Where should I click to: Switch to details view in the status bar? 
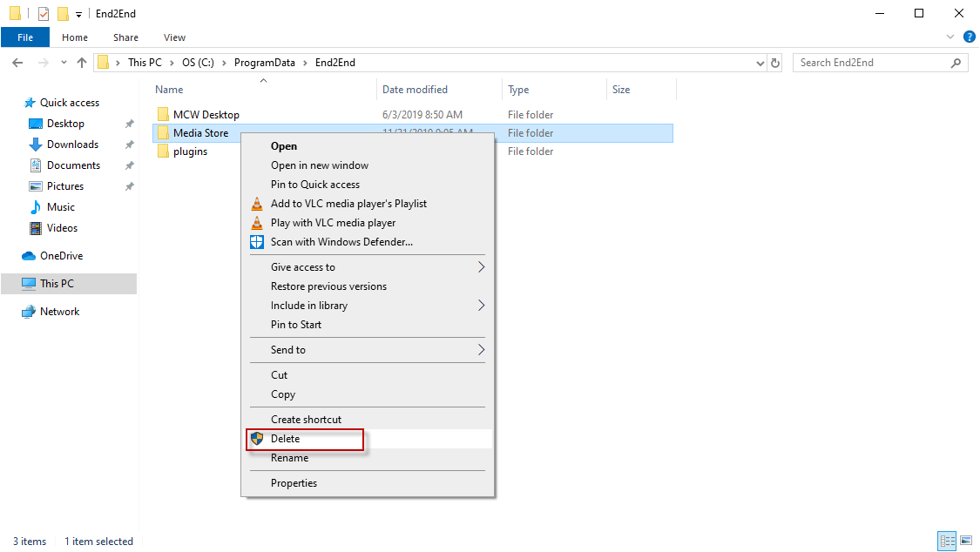point(947,541)
